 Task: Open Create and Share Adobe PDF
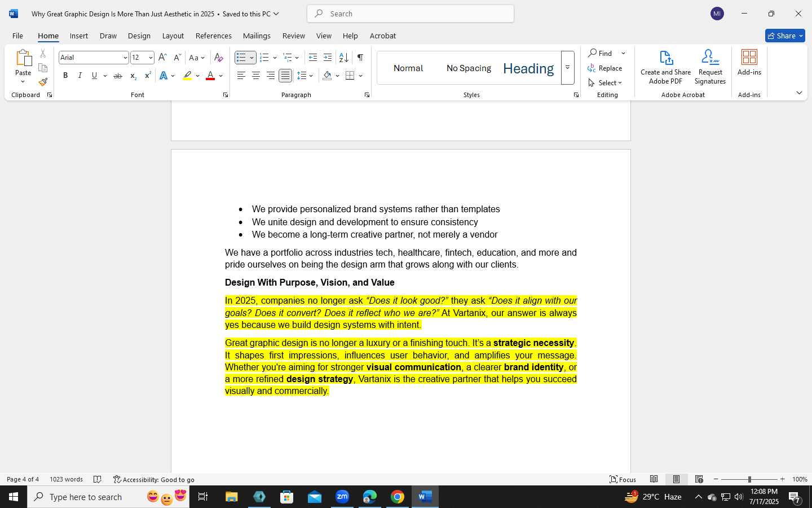coord(665,67)
